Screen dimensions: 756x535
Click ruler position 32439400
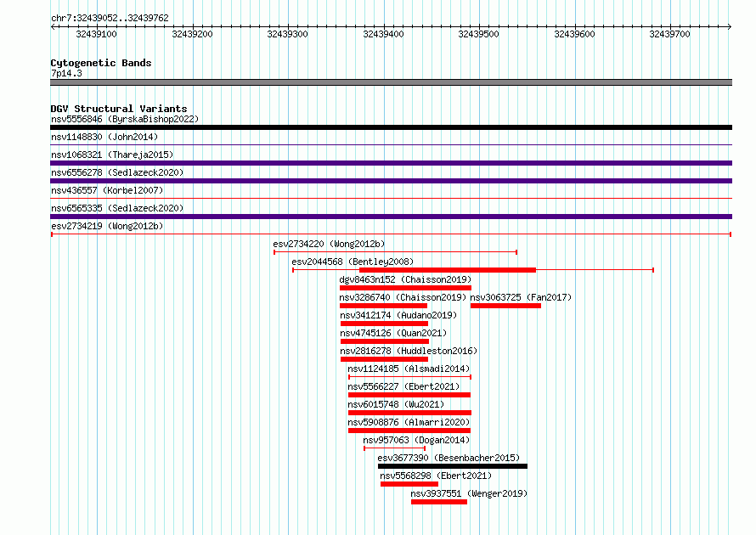(x=384, y=34)
